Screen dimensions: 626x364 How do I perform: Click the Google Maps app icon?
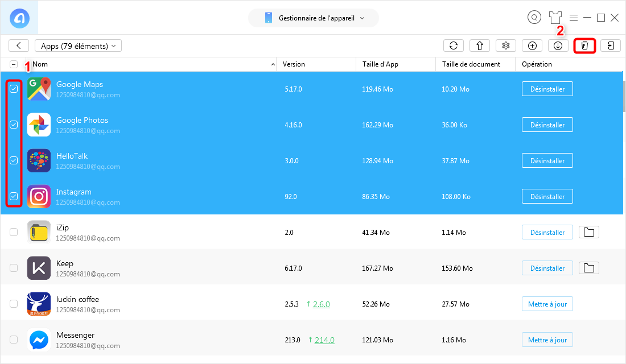pyautogui.click(x=39, y=89)
